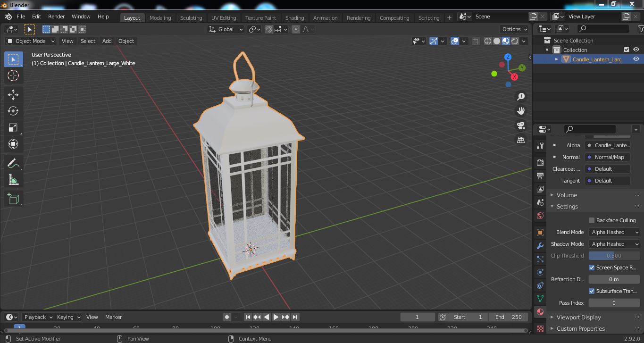Open the Material properties tab

pyautogui.click(x=540, y=312)
